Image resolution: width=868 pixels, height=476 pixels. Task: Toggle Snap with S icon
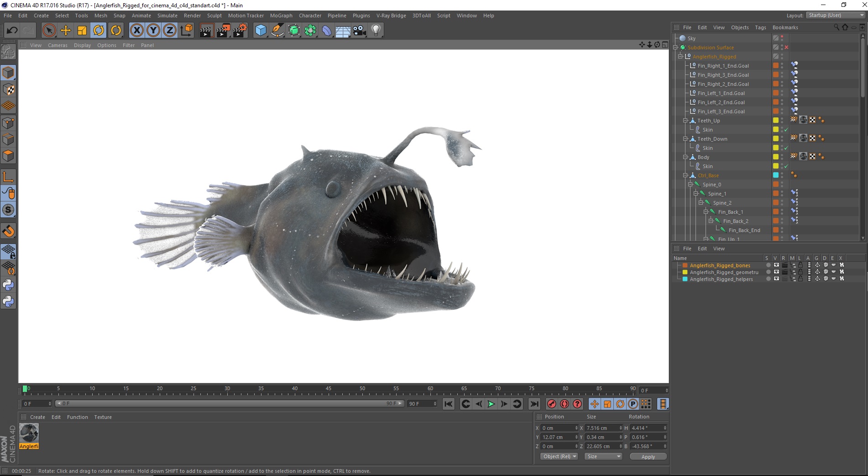8,210
